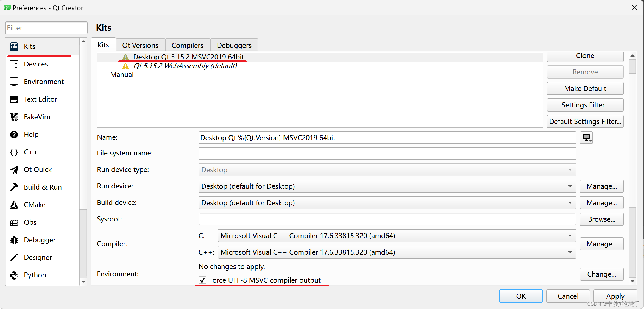Open the Qt Quick settings category
644x309 pixels.
pos(43,169)
